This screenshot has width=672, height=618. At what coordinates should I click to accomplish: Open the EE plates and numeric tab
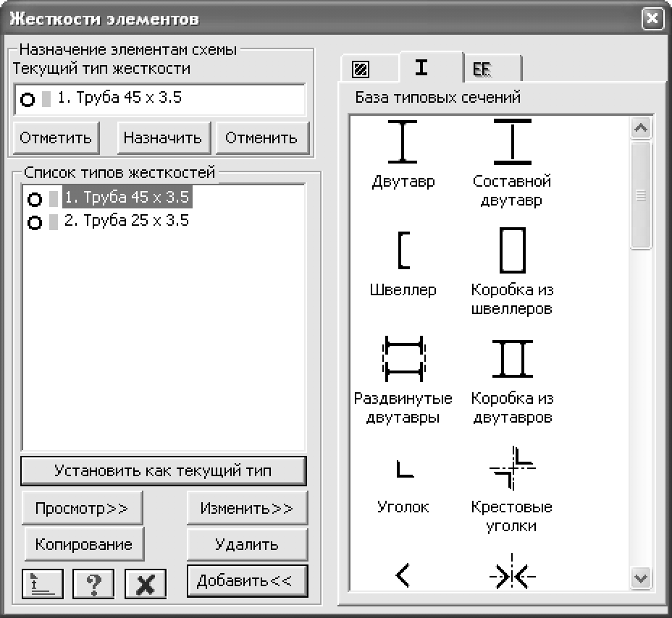pos(493,69)
